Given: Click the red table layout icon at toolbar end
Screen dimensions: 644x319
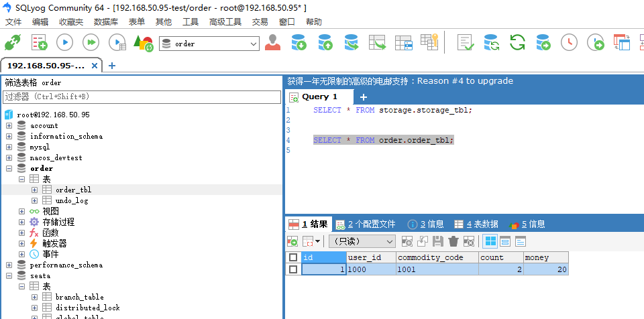Looking at the screenshot, I should tap(621, 42).
